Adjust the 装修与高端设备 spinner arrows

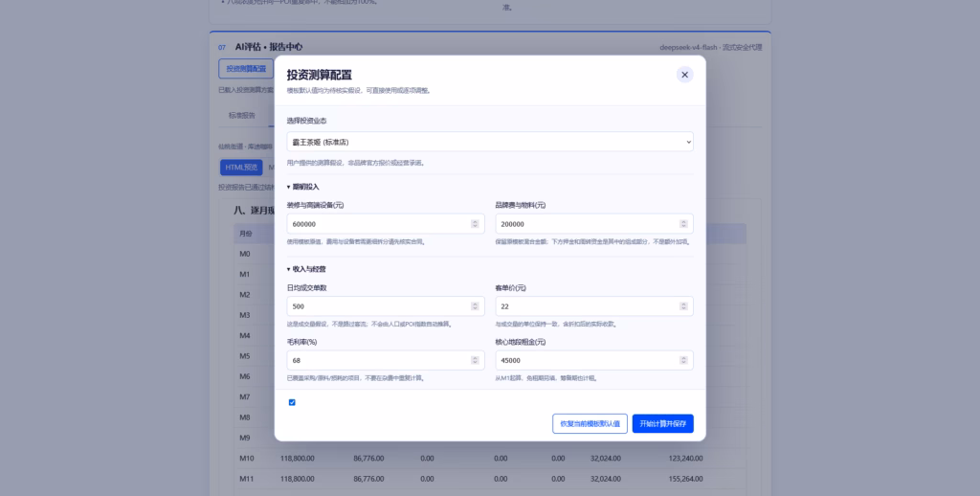click(x=475, y=224)
